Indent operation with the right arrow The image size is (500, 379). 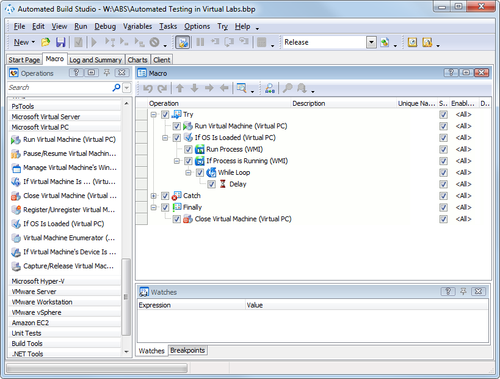tap(209, 88)
